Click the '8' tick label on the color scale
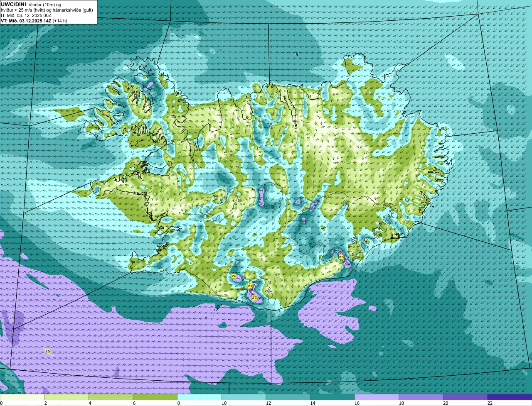Screen dimensions: 532x406 178,403
